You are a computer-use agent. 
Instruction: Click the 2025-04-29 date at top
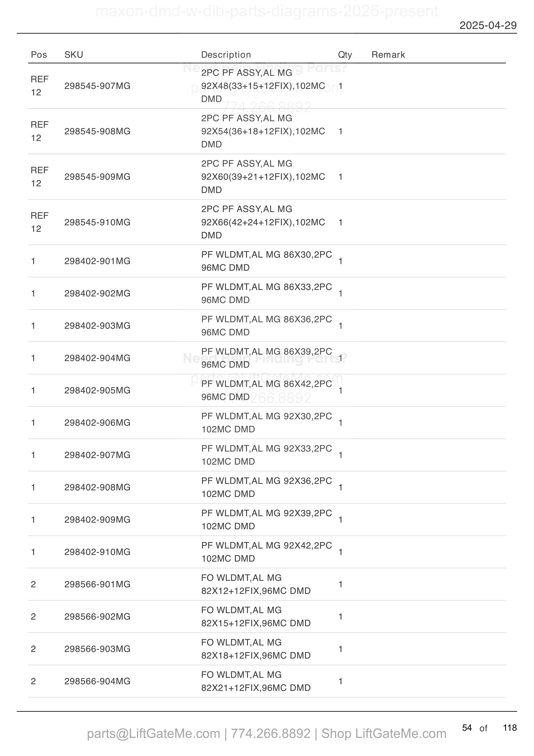tap(488, 25)
